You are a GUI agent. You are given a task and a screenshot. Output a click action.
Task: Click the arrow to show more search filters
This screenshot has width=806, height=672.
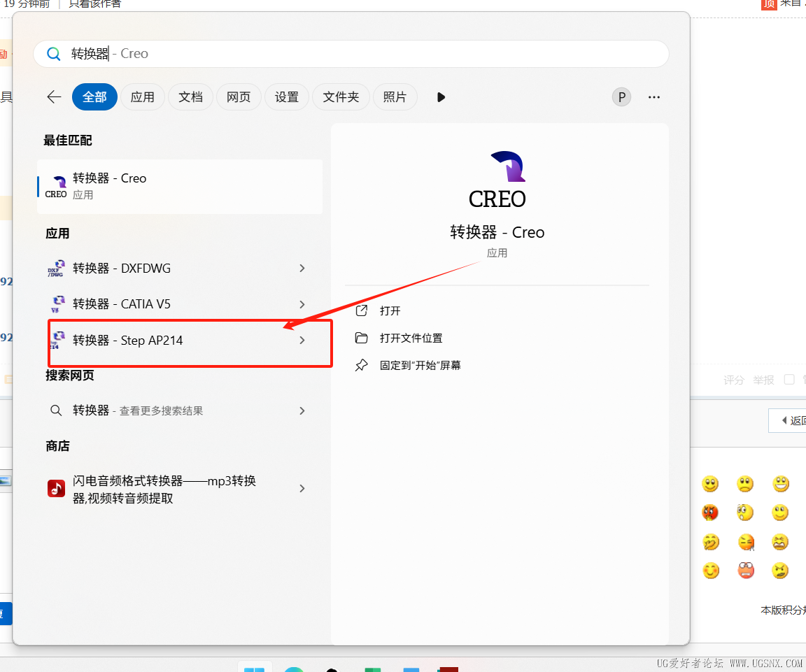click(x=441, y=96)
